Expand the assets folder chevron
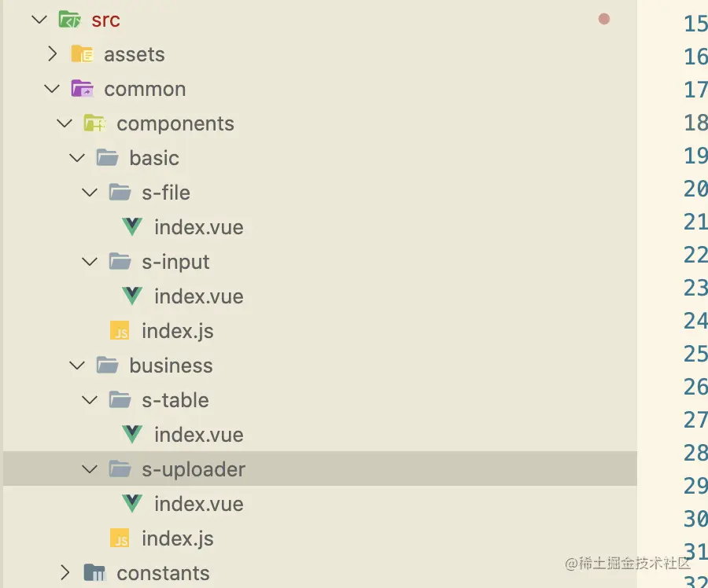The width and height of the screenshot is (708, 588). 52,54
